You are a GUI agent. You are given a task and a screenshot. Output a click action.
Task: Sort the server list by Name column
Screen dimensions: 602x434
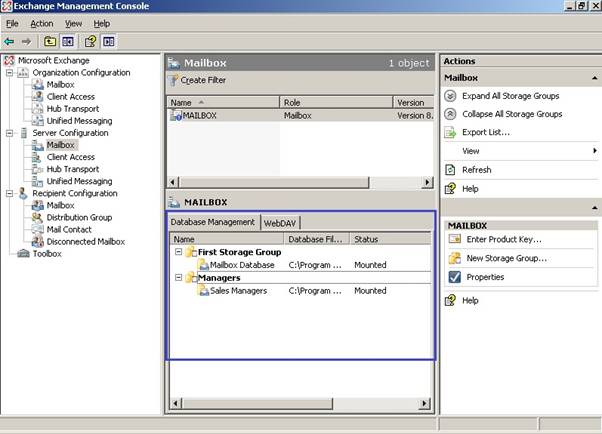(223, 103)
